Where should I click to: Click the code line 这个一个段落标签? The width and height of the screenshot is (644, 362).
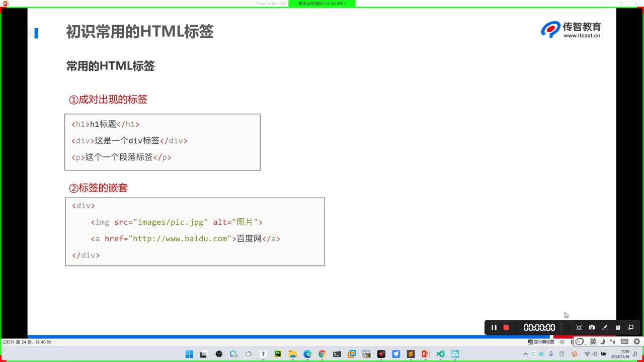click(121, 157)
